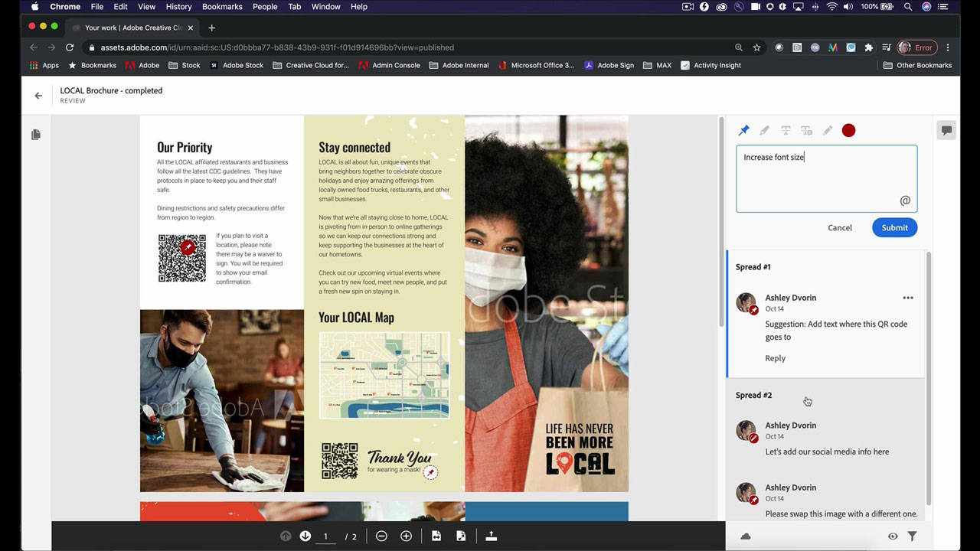The height and width of the screenshot is (551, 980).
Task: Select the strikethrough text tool
Action: click(786, 131)
